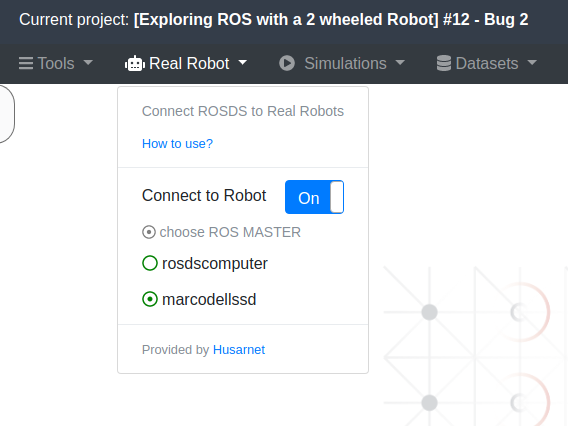Select the marcodellssd radio button
This screenshot has width=568, height=426.
pos(150,299)
